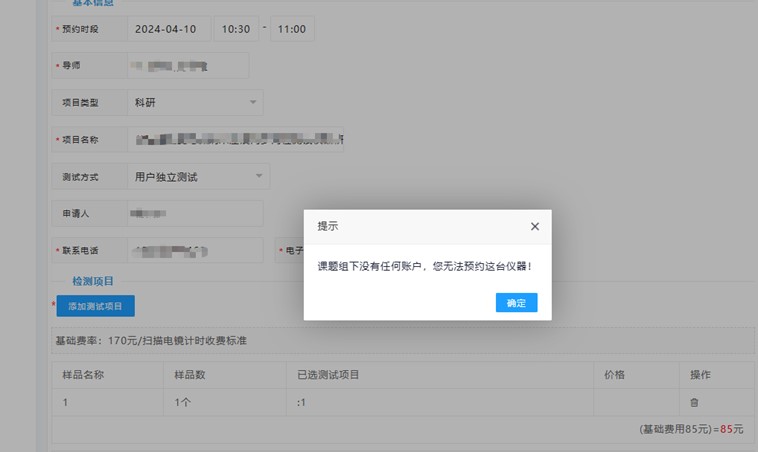Click the 10:30 start time field
This screenshot has height=452, width=758.
[x=236, y=29]
